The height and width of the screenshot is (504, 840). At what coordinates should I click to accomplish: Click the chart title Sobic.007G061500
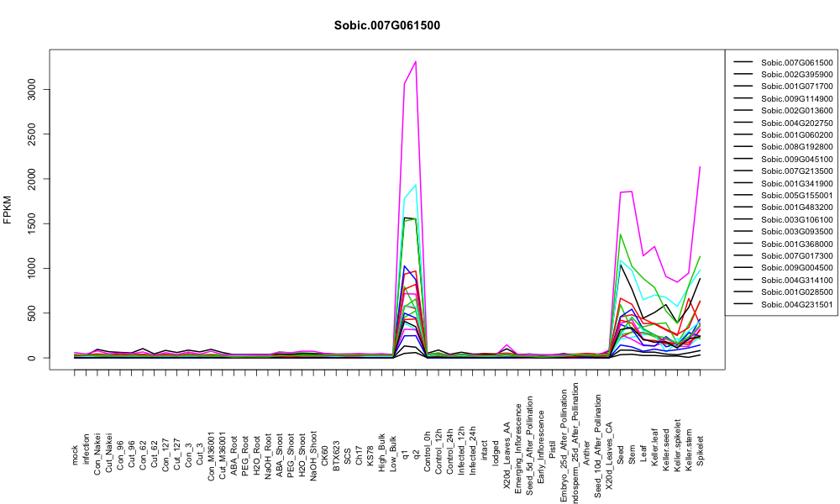point(386,26)
